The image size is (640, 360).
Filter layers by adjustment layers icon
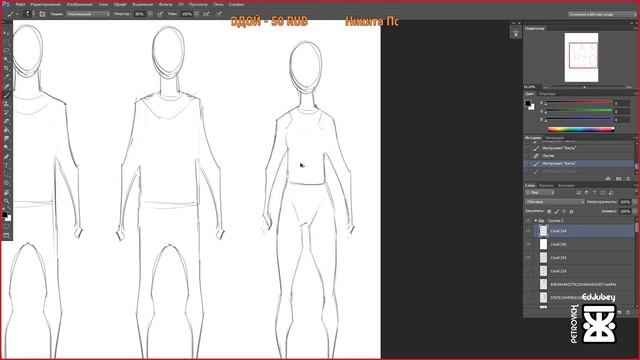tap(587, 193)
